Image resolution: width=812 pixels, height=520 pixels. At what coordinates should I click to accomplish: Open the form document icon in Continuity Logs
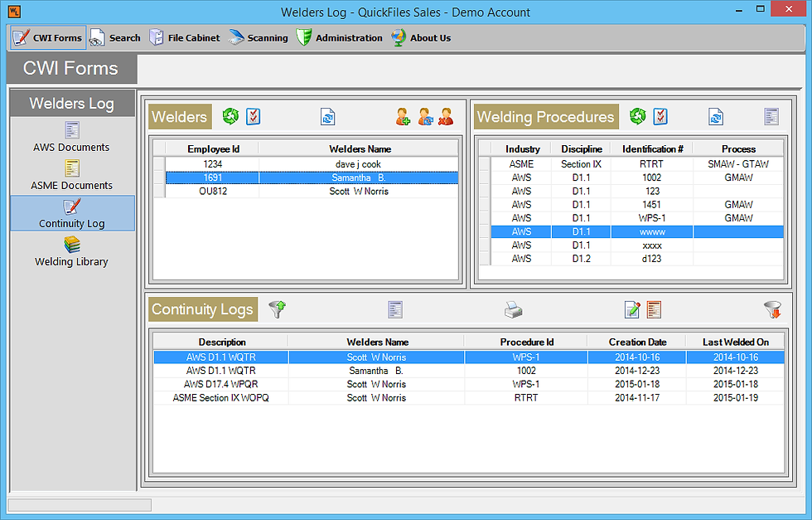395,309
